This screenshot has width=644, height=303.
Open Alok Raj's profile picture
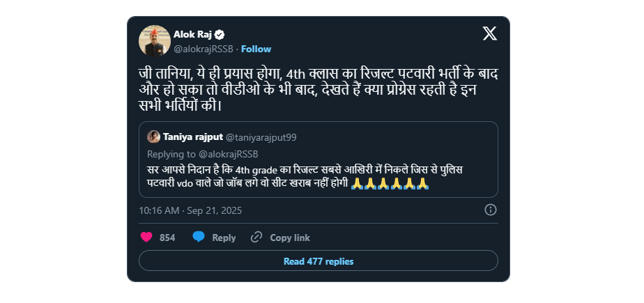pyautogui.click(x=154, y=41)
